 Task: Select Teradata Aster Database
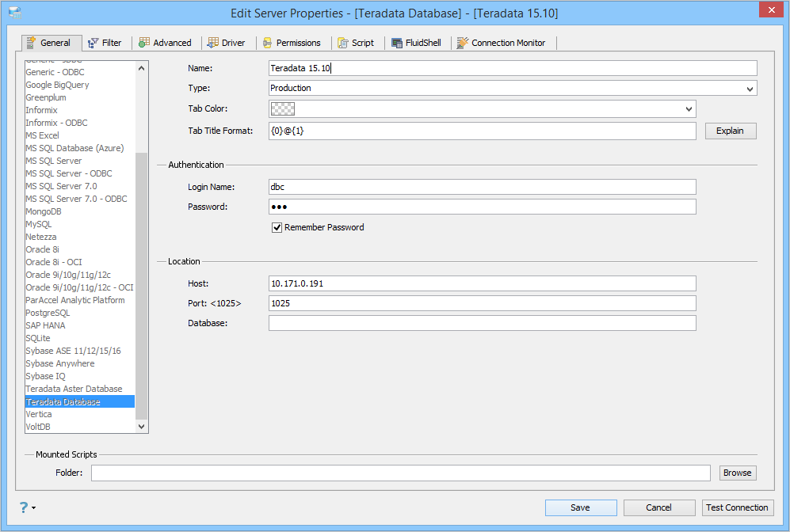pyautogui.click(x=80, y=389)
